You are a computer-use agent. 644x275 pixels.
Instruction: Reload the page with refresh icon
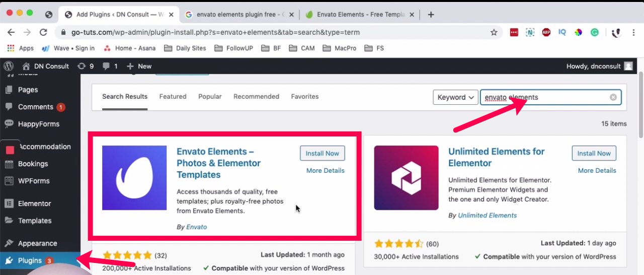[43, 32]
